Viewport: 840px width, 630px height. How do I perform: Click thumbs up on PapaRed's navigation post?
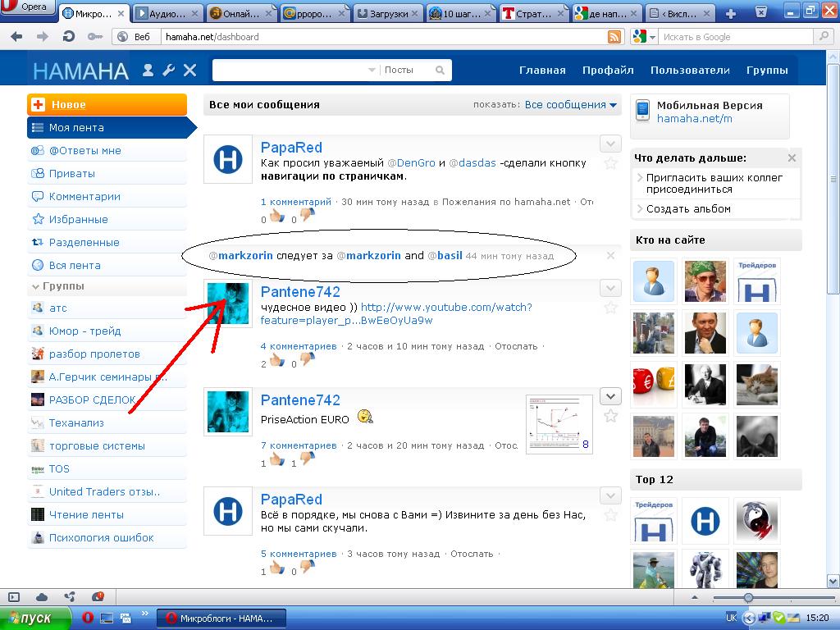[x=276, y=217]
